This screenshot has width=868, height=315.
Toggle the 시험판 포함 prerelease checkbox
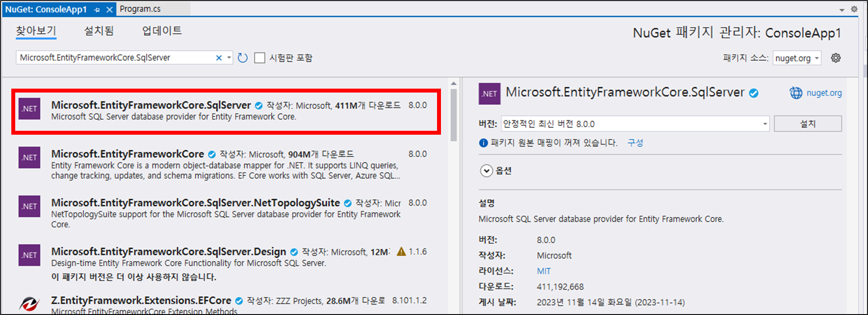coord(260,58)
